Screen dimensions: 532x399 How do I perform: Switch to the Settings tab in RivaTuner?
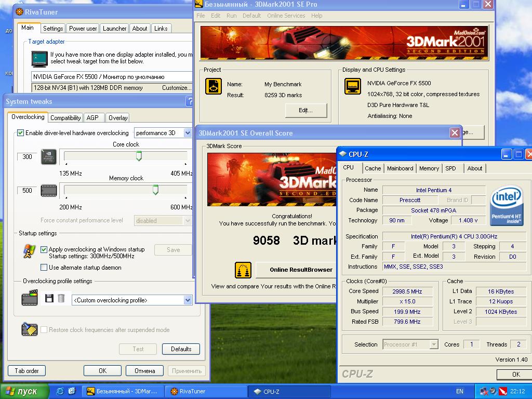(53, 29)
